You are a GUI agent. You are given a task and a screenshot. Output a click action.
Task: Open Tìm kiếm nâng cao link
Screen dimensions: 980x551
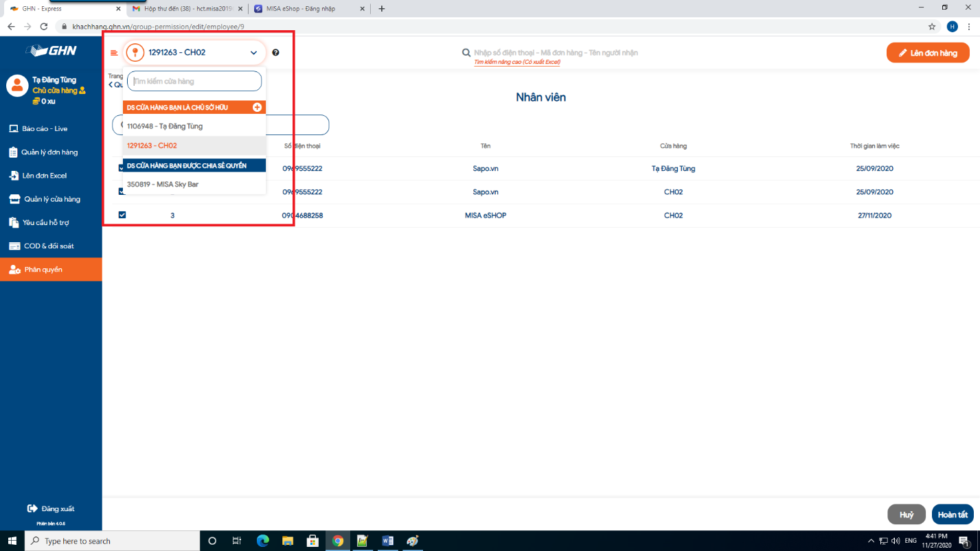click(517, 62)
